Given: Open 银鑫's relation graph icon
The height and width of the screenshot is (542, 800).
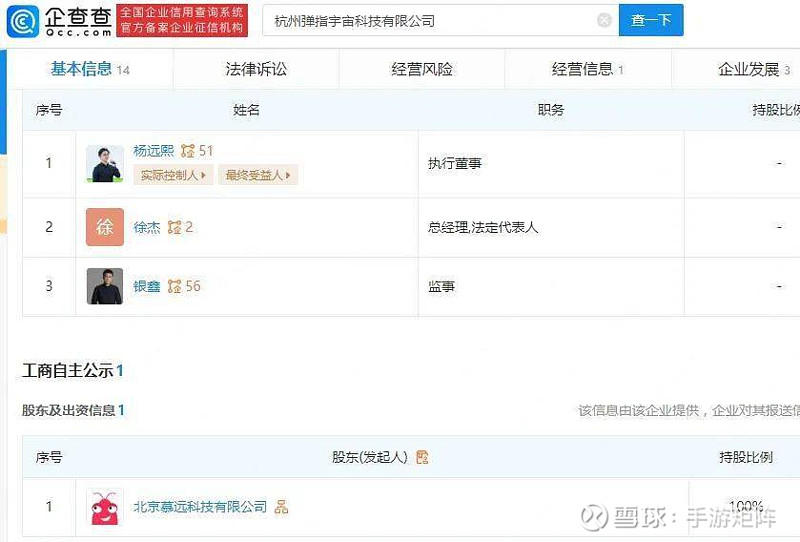Looking at the screenshot, I should pyautogui.click(x=174, y=286).
